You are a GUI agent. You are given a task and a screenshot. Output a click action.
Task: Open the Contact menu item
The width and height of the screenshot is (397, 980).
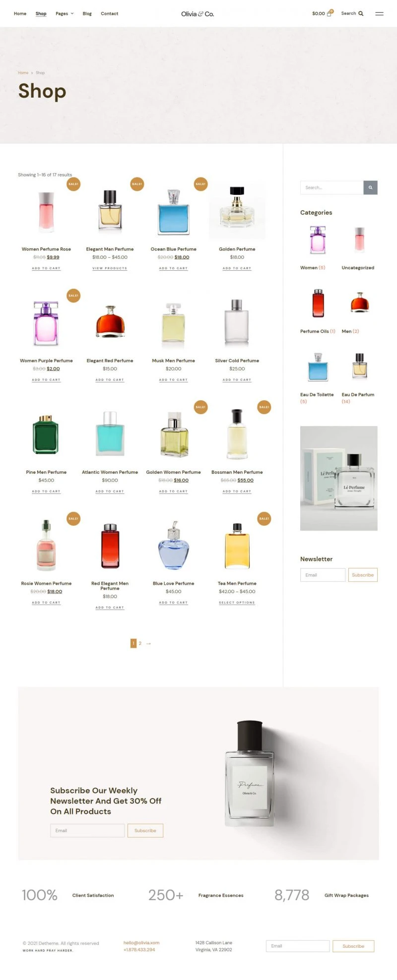pyautogui.click(x=110, y=13)
